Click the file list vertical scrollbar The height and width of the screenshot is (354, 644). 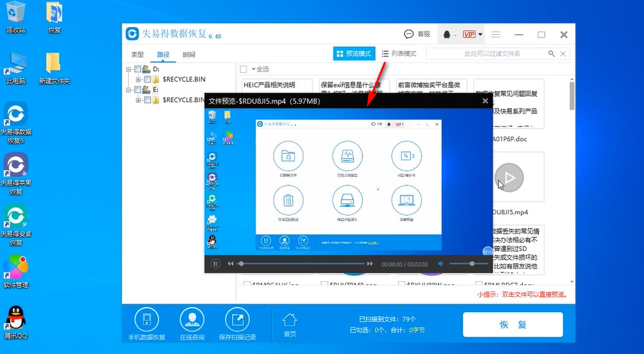572,96
